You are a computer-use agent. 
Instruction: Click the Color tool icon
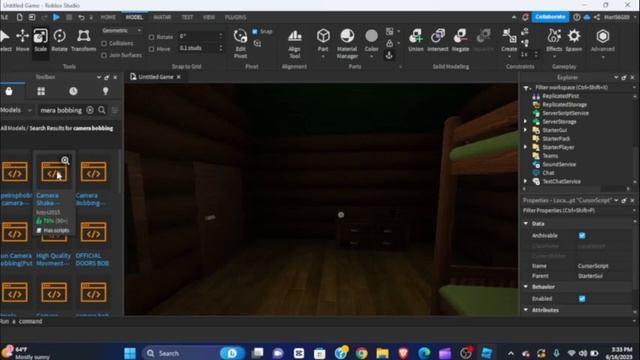[x=371, y=37]
